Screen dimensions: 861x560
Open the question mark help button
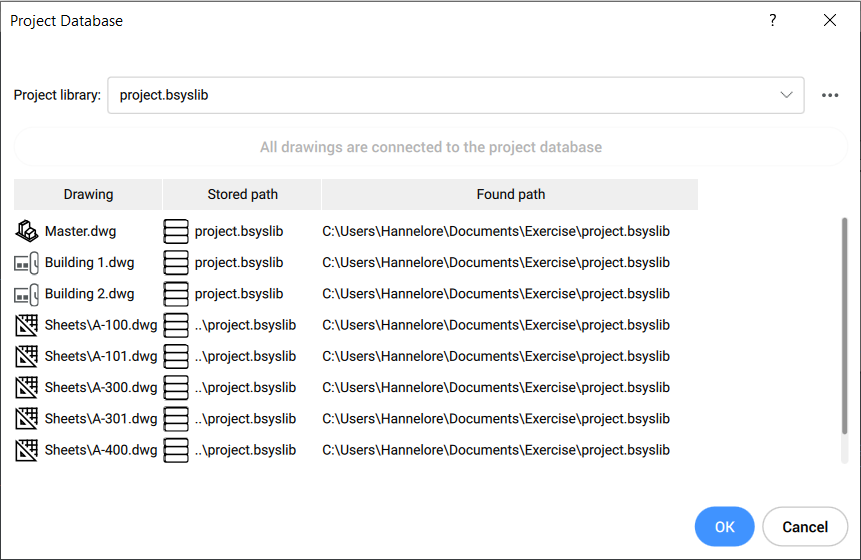[x=773, y=21]
